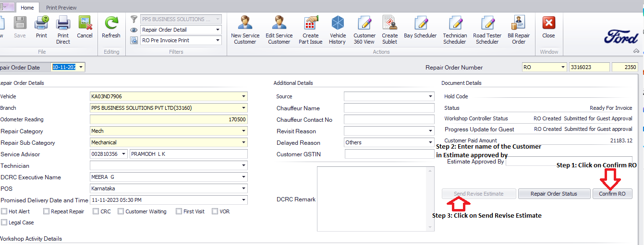Open the Revisit Reason dropdown
Viewport: 644px width, 245px height.
coord(430,131)
